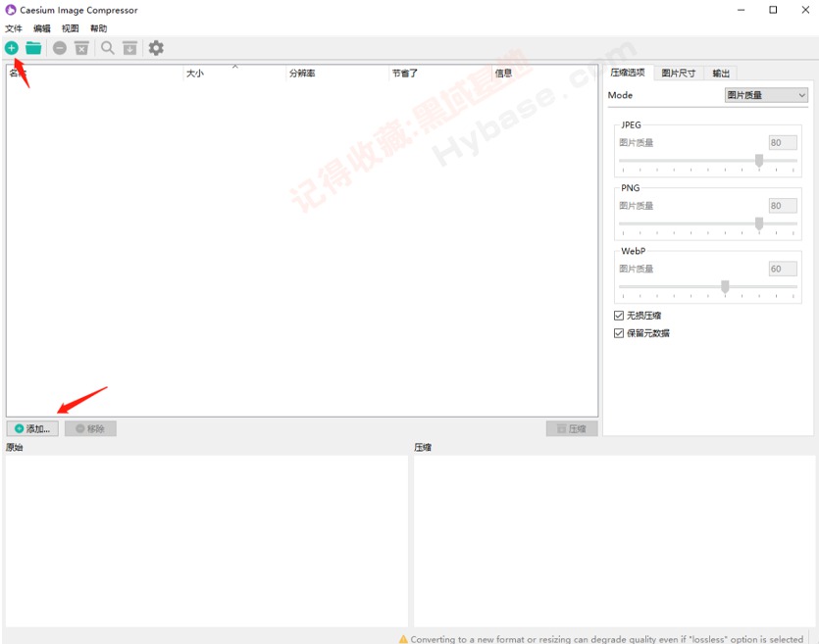This screenshot has height=644, width=819.
Task: Sort by the 大小 column header
Action: point(234,74)
